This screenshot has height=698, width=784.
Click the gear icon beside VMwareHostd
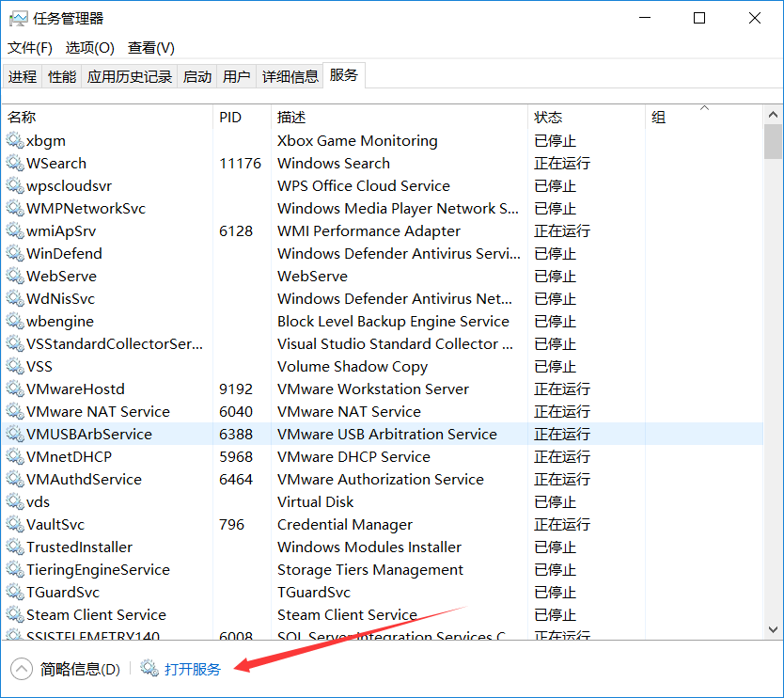(x=15, y=389)
